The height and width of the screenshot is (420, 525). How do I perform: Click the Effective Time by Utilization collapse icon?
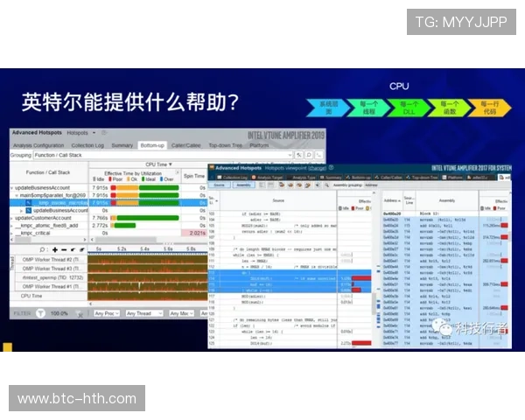[x=178, y=172]
